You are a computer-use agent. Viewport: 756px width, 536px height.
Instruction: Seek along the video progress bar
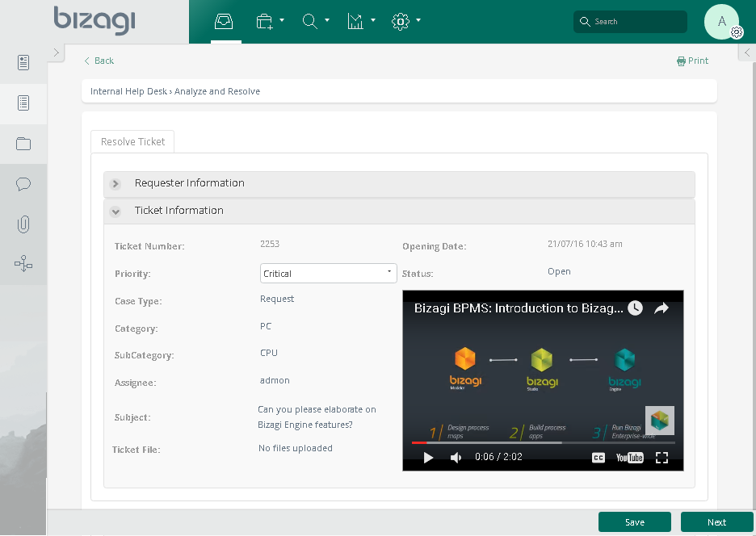(x=544, y=442)
